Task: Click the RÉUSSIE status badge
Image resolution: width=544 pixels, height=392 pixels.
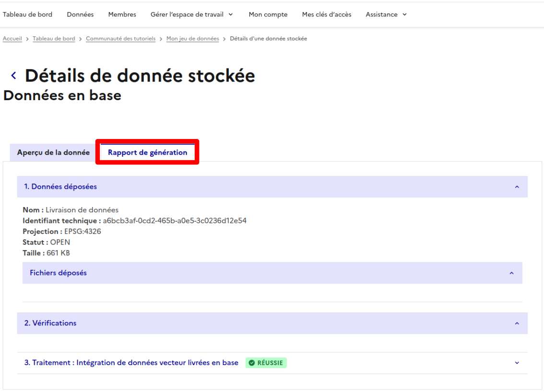Action: (x=266, y=363)
